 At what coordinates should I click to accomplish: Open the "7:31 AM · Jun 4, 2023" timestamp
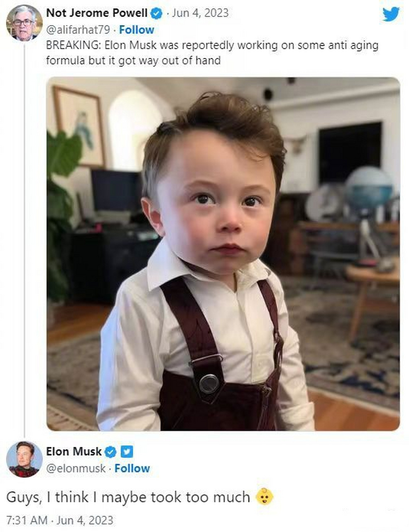(59, 520)
